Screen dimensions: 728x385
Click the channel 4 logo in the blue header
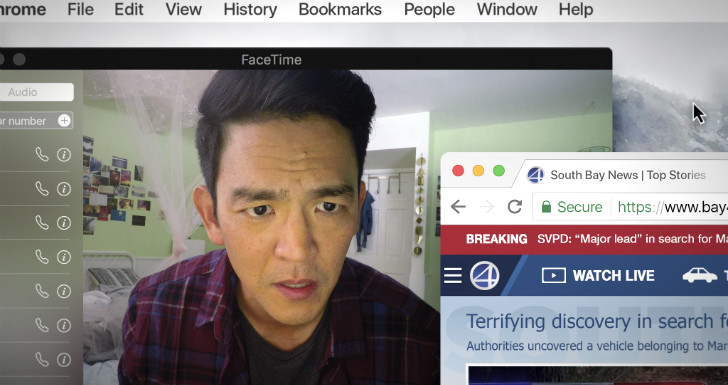(x=484, y=275)
